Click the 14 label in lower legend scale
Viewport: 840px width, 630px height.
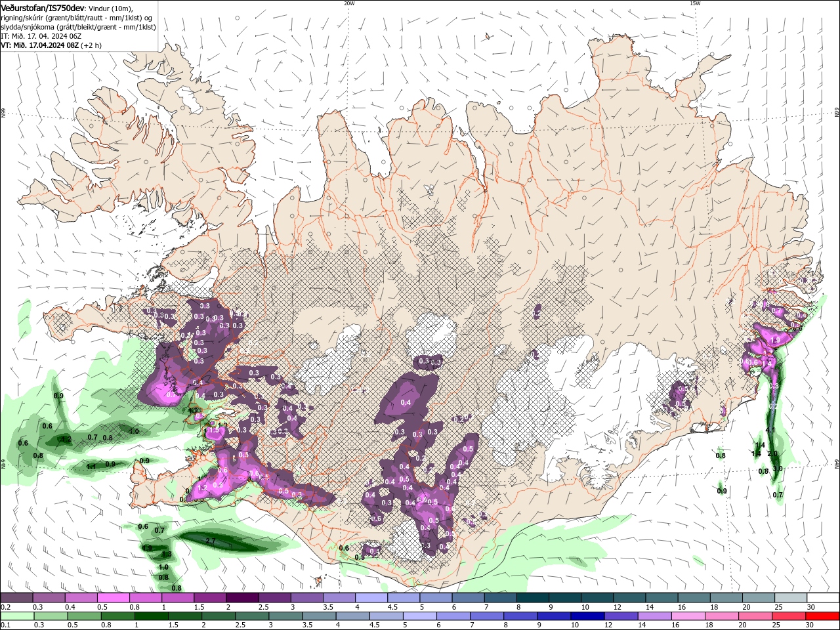tap(642, 625)
